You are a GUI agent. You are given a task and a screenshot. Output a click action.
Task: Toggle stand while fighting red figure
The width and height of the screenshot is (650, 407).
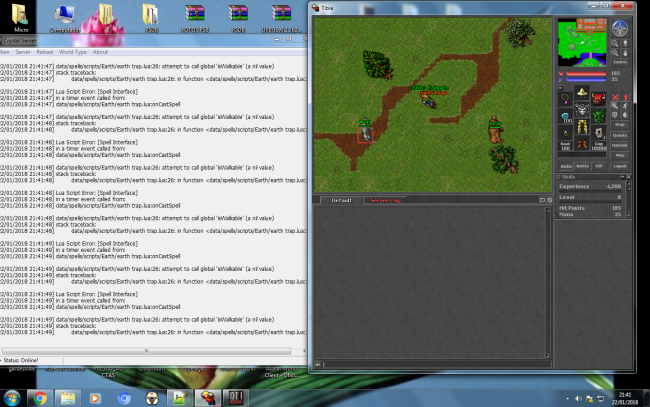tap(626, 97)
